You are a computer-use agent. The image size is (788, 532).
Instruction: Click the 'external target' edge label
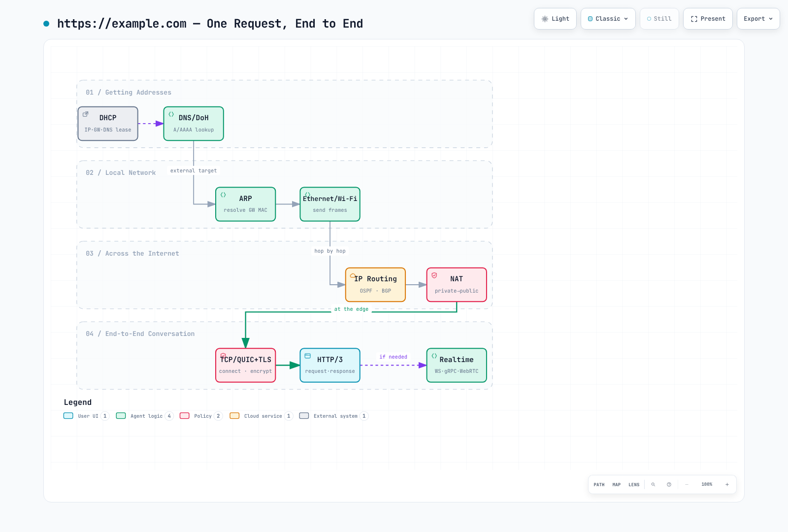[194, 171]
